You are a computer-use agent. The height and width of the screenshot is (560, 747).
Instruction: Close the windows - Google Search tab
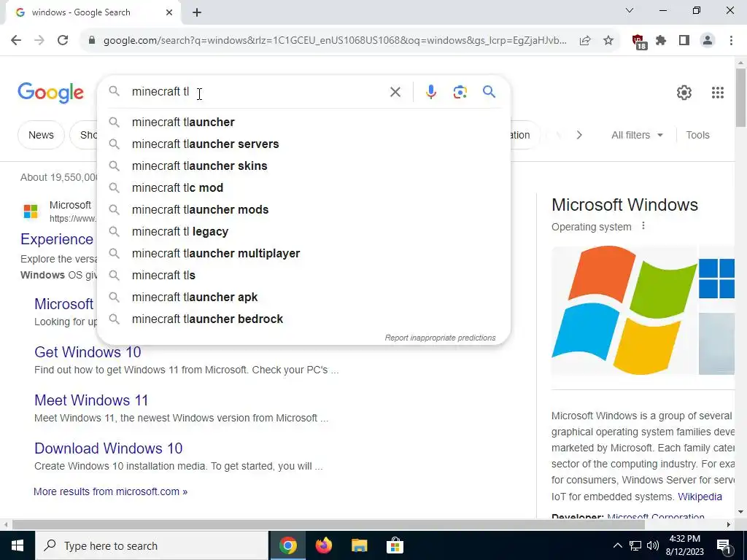pyautogui.click(x=169, y=12)
